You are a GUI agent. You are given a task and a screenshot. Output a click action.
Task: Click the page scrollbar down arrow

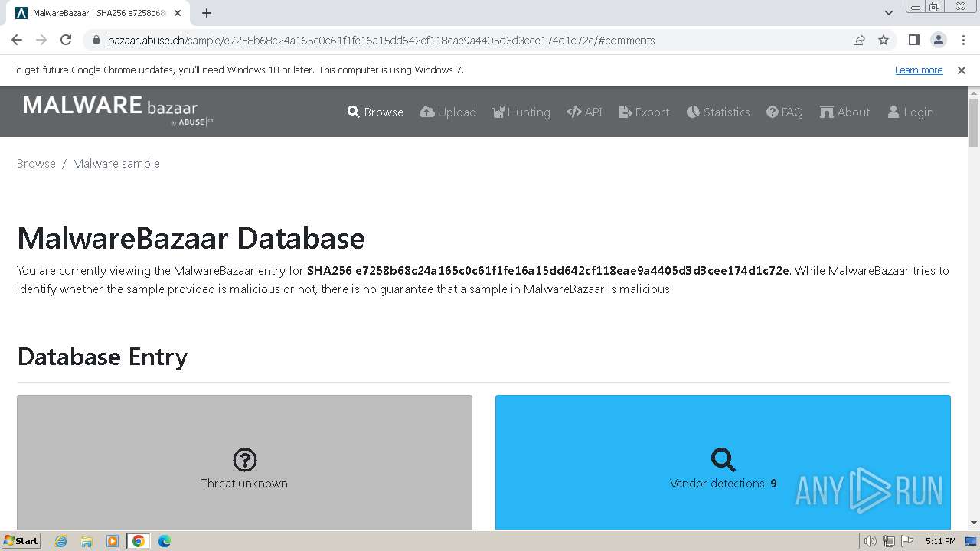[x=974, y=523]
